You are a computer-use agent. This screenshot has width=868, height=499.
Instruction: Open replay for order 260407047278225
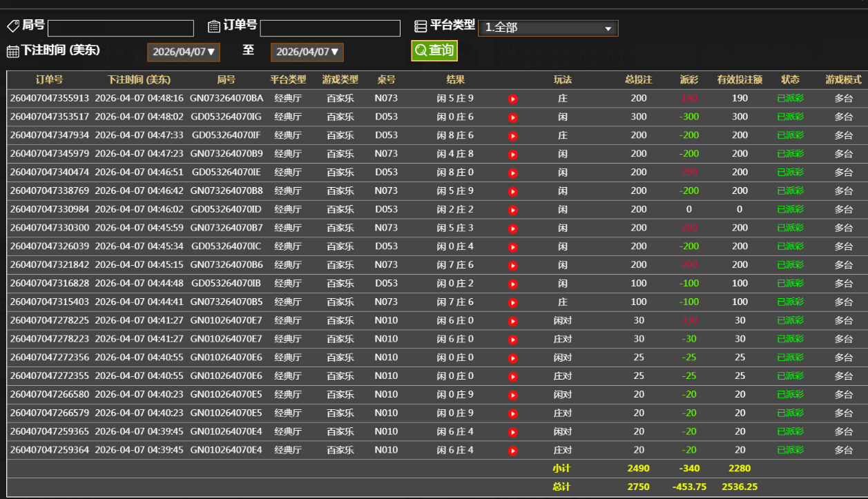pos(512,321)
